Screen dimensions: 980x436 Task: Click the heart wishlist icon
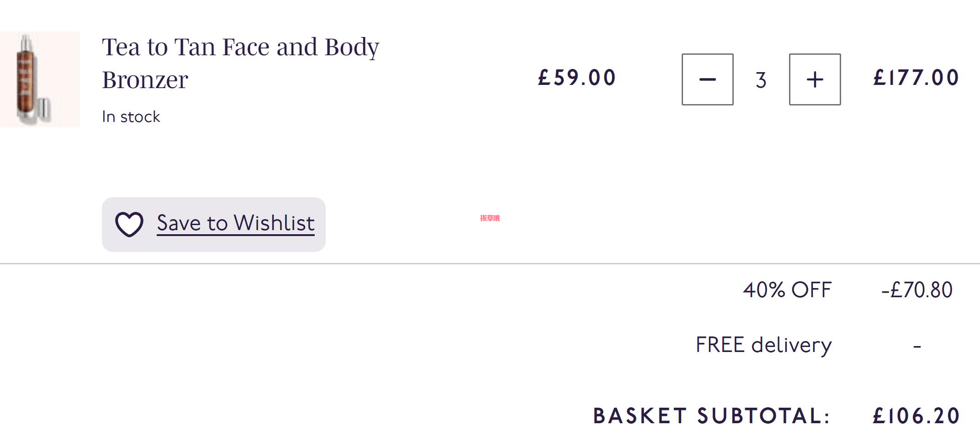pos(129,224)
